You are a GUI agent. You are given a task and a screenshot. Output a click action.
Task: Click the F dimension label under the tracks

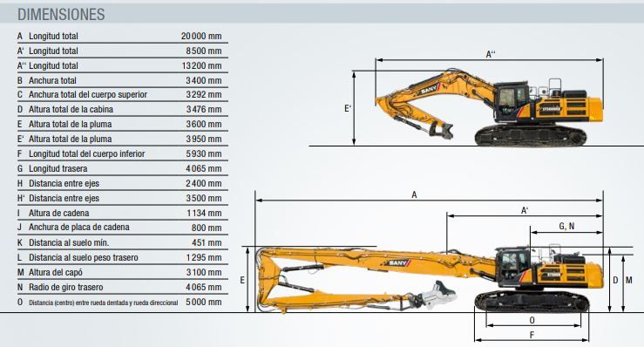(532, 335)
